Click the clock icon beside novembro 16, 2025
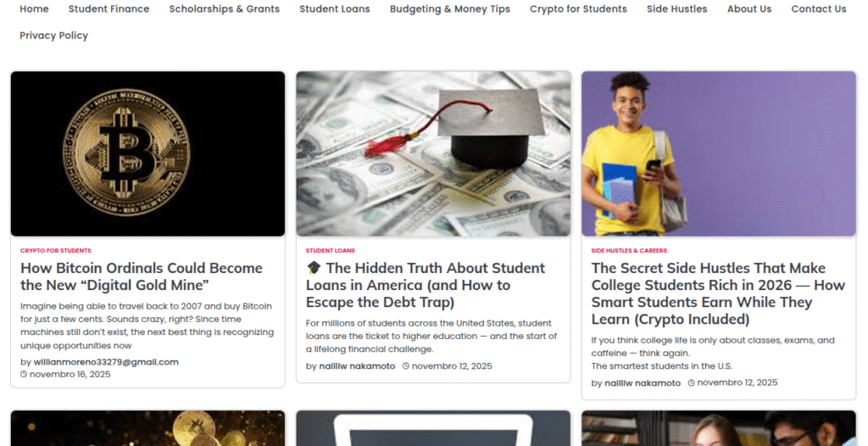 coord(24,375)
